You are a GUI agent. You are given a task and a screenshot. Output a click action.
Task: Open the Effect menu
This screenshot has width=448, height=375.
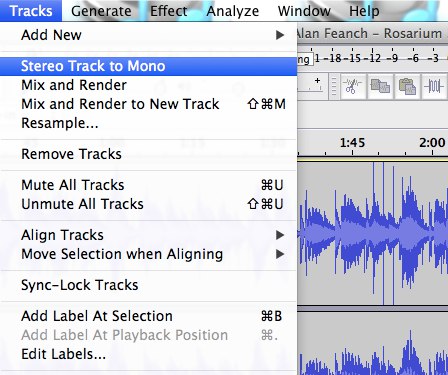click(x=168, y=11)
